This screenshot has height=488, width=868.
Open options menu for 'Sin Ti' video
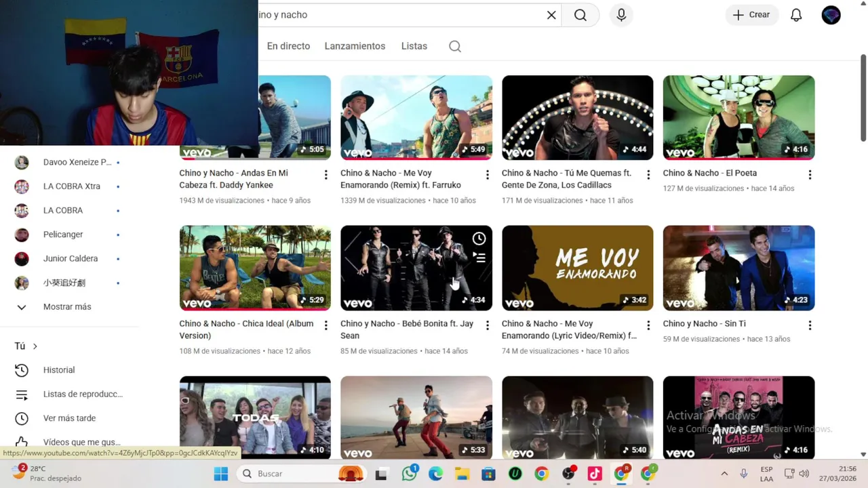coord(810,325)
